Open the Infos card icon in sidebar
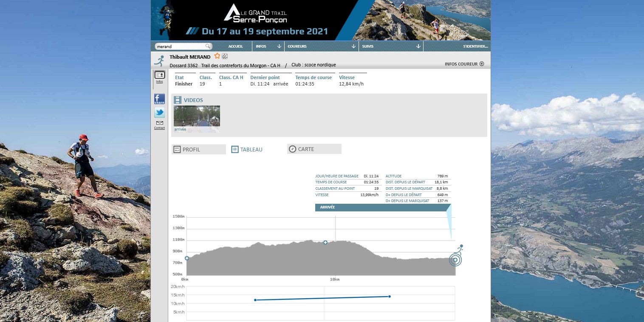The image size is (644, 322). tap(159, 76)
